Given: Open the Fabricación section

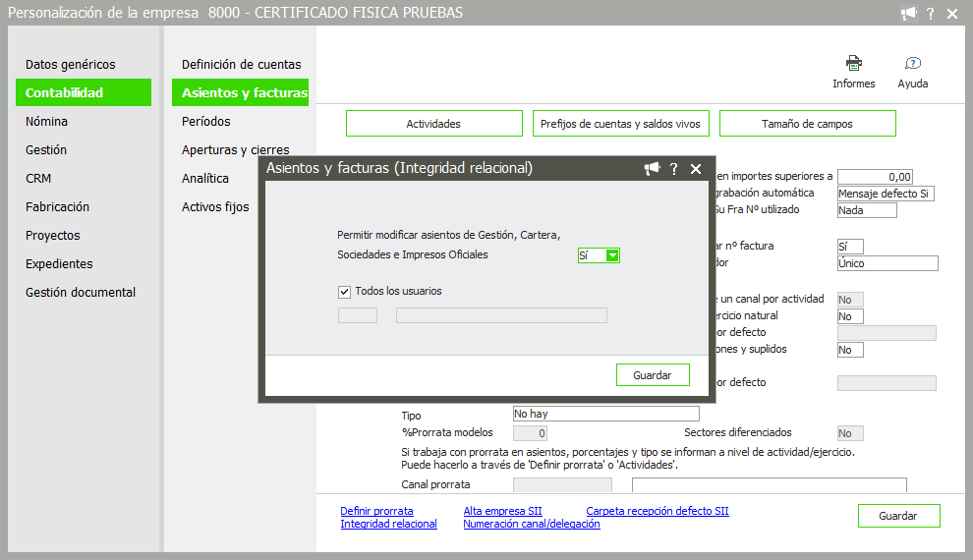Looking at the screenshot, I should (57, 207).
